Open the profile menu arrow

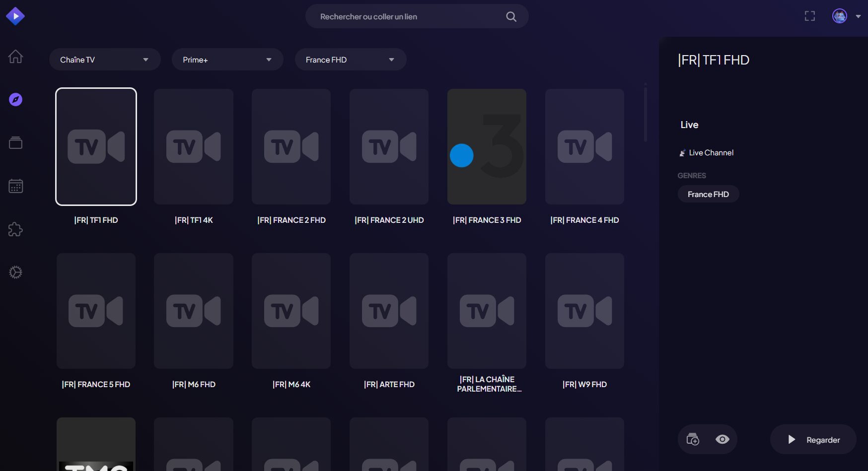click(x=858, y=16)
